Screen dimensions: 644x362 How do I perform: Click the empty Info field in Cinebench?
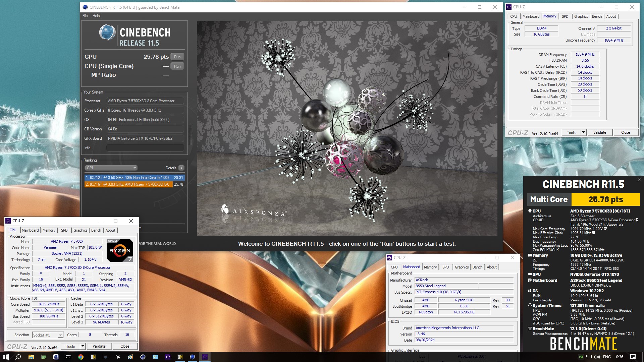[x=145, y=148]
